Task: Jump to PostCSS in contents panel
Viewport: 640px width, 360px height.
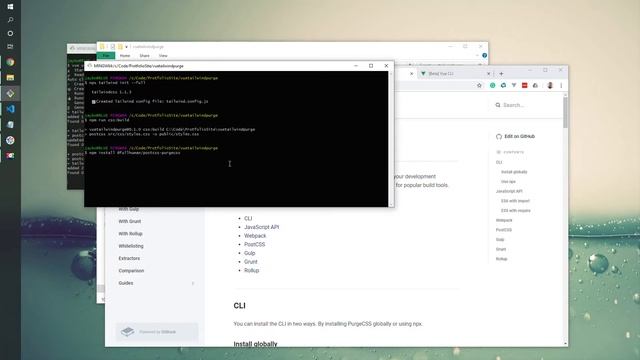Action: pyautogui.click(x=504, y=230)
